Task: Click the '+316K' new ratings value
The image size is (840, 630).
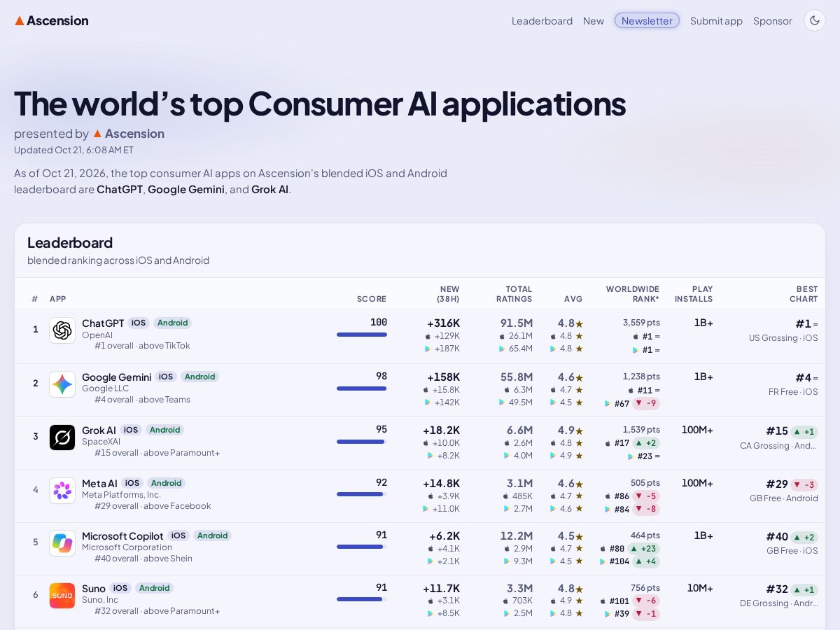Action: tap(443, 323)
